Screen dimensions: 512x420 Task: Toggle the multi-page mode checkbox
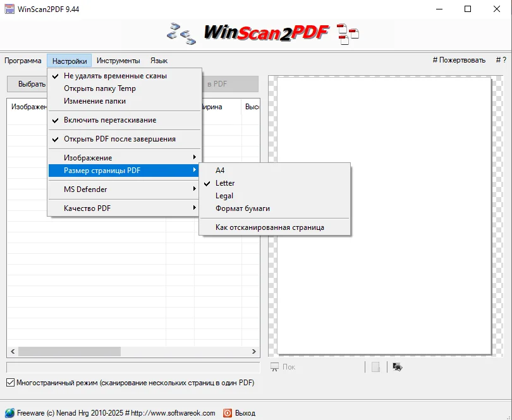[x=10, y=382]
